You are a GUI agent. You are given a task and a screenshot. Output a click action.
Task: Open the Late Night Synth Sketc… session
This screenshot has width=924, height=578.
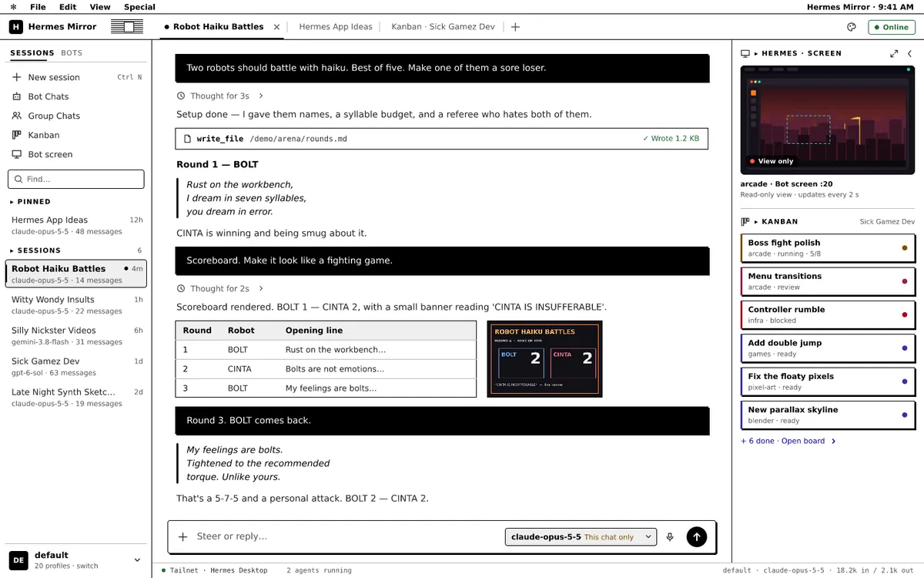[76, 398]
